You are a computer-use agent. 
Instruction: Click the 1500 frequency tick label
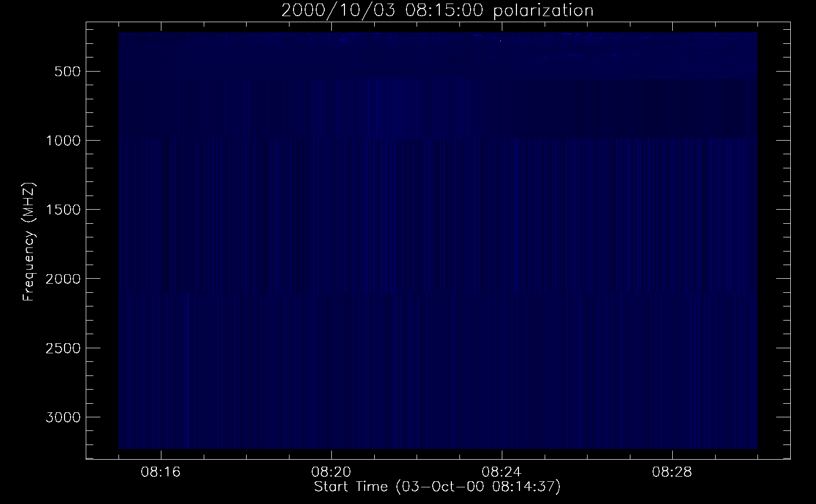pos(63,210)
